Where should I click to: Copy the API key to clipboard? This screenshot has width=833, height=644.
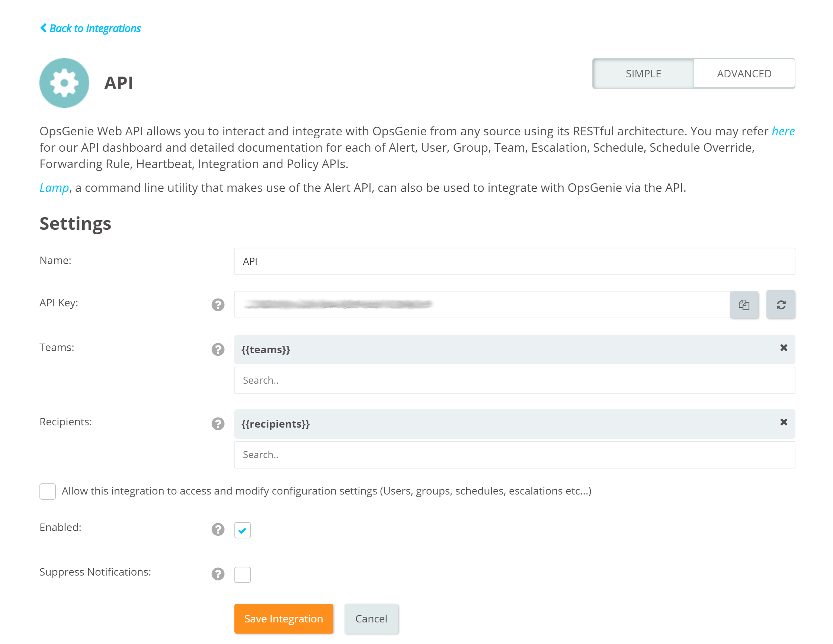(744, 304)
